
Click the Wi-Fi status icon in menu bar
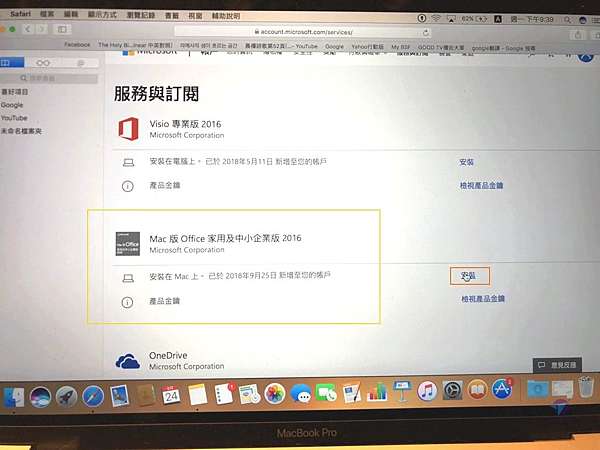click(x=436, y=18)
